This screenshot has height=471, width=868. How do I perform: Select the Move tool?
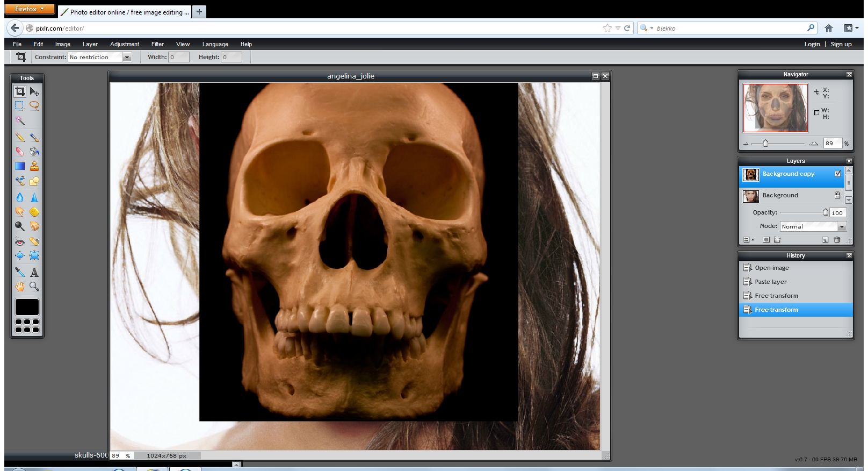pyautogui.click(x=34, y=91)
